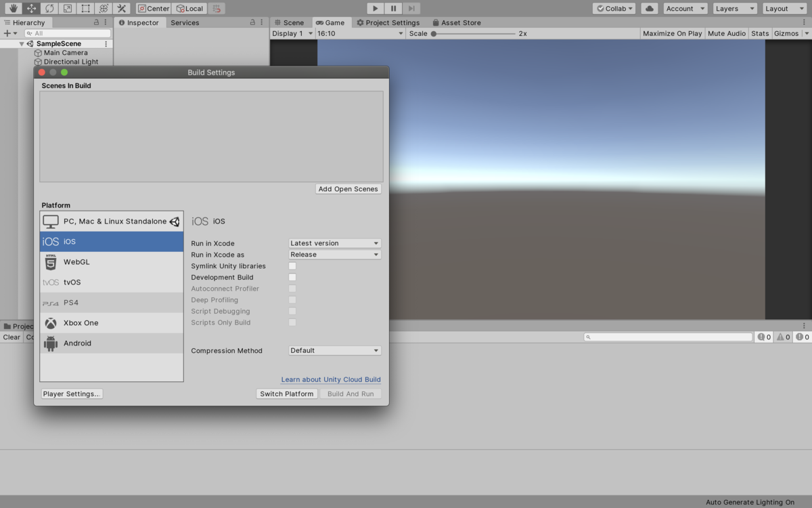The image size is (812, 508).
Task: Click Add Open Scenes button
Action: [x=348, y=189]
